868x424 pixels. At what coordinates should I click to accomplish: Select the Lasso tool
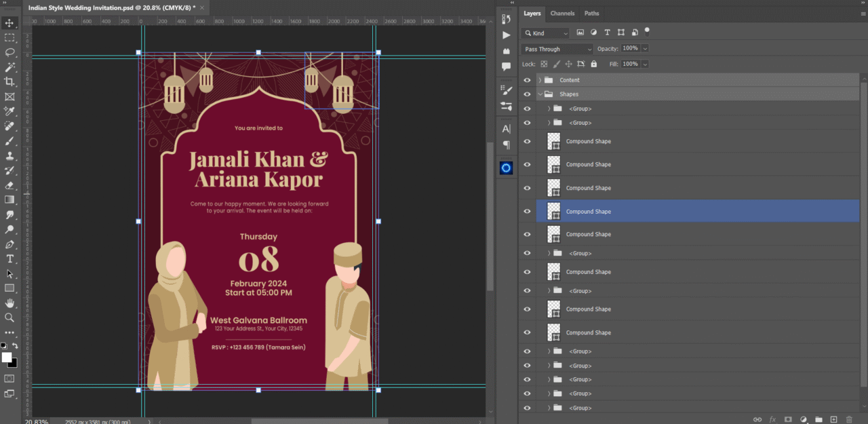click(9, 52)
